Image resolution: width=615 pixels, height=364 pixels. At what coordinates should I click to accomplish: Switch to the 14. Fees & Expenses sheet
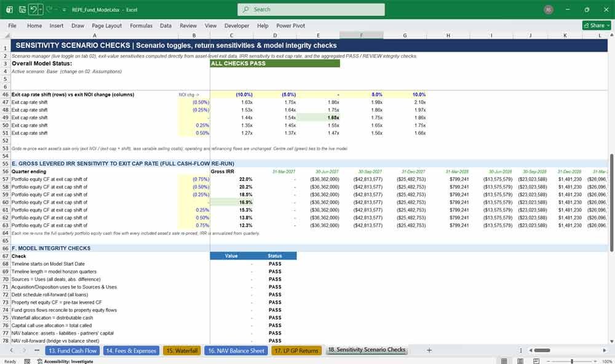132,350
